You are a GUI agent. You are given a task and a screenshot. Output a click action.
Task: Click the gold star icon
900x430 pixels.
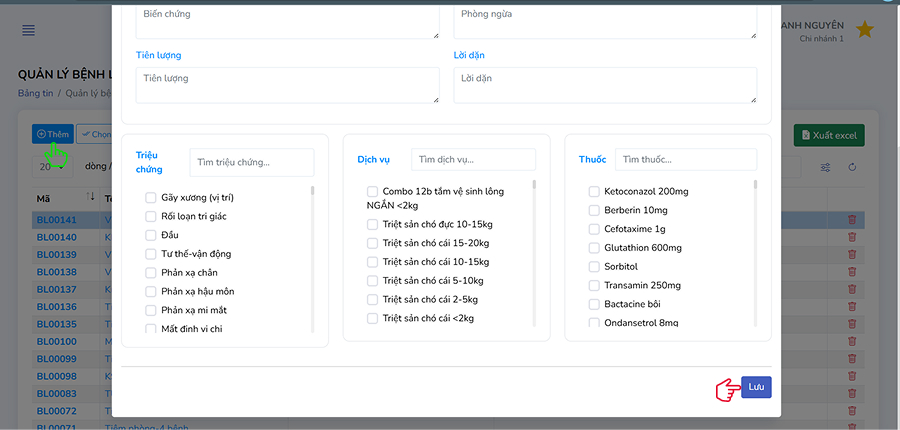[864, 30]
